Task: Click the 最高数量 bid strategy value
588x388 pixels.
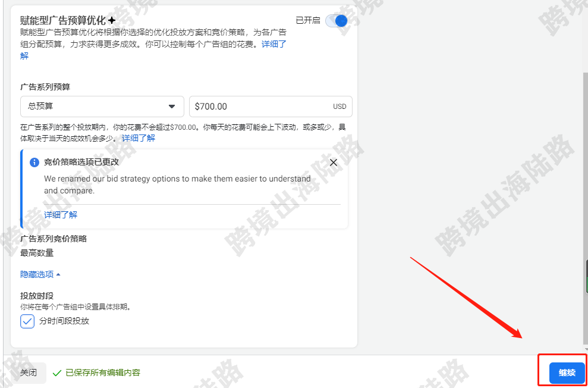Action: pyautogui.click(x=37, y=254)
